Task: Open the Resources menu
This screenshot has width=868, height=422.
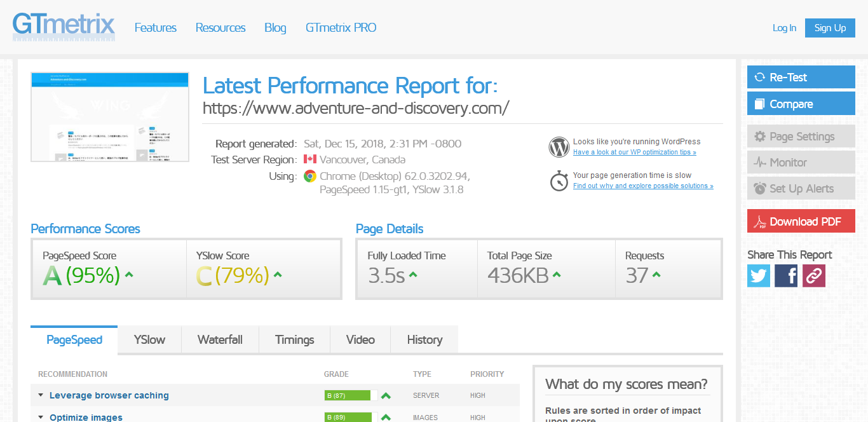Action: click(x=220, y=28)
